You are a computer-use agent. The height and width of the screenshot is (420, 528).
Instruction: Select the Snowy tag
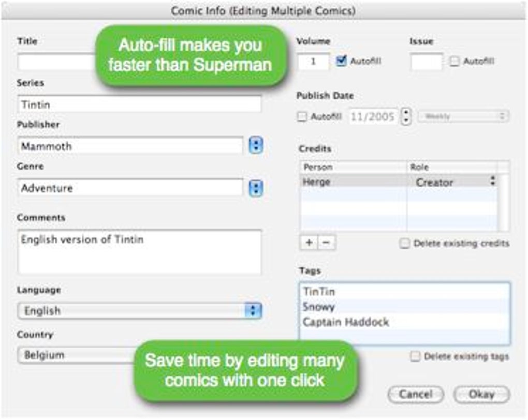[x=319, y=307]
